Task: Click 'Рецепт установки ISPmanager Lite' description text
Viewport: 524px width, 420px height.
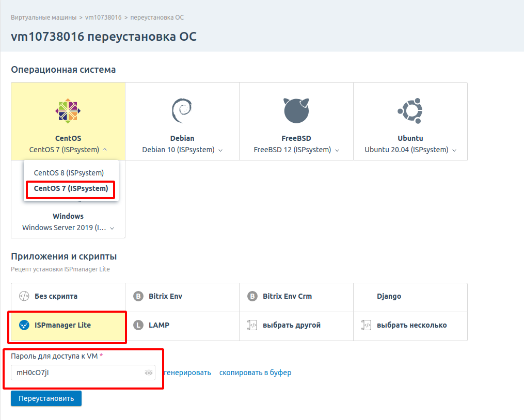Action: 60,269
